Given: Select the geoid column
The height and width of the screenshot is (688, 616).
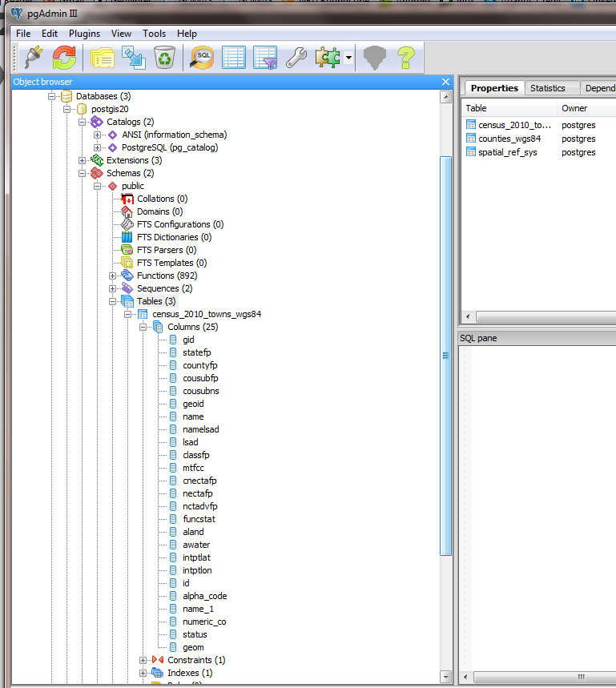Looking at the screenshot, I should [x=193, y=404].
